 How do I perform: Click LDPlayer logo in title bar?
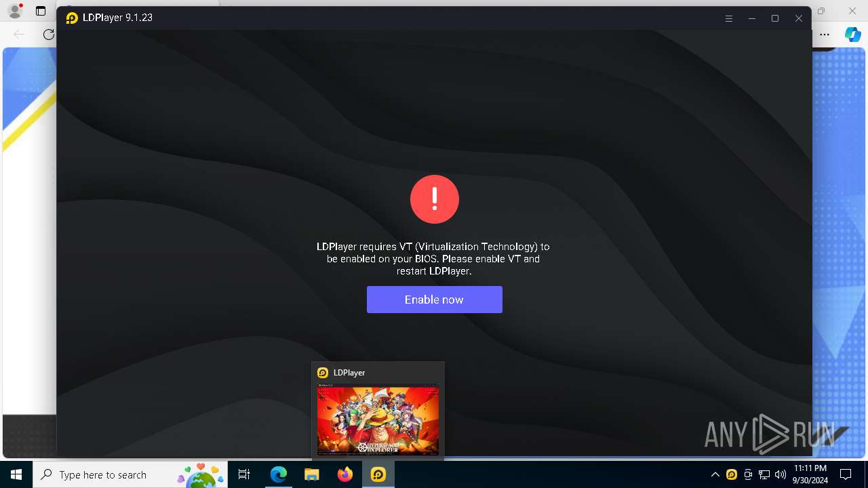pos(72,18)
